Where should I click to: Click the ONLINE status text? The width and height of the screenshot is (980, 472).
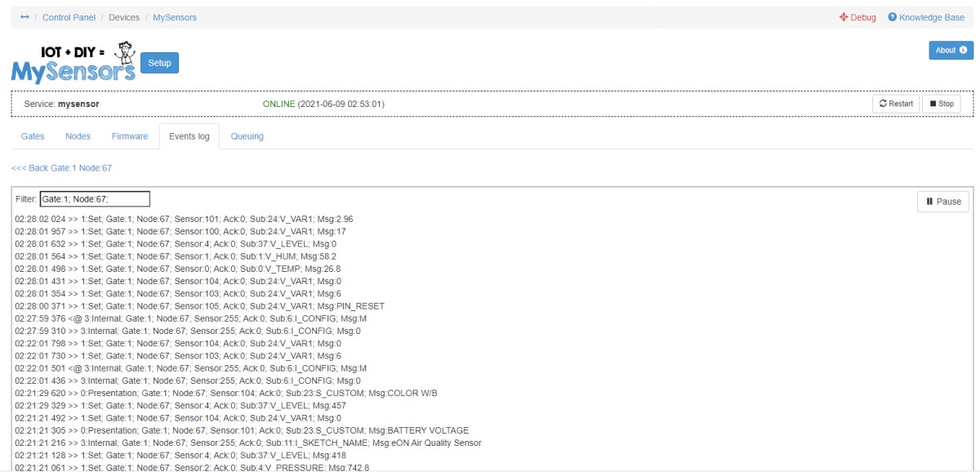[278, 105]
